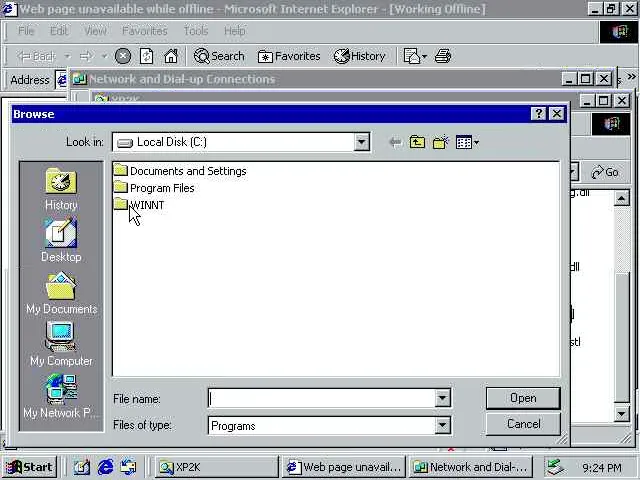640x480 pixels.
Task: Expand the Forward history dropdown arrow
Action: (104, 56)
